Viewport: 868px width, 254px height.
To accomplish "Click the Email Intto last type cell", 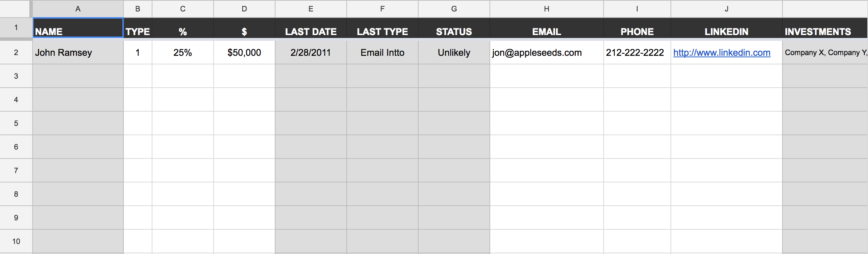I will (x=382, y=53).
